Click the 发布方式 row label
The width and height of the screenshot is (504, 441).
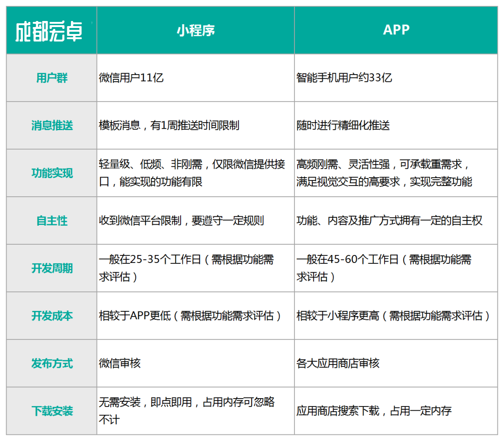pyautogui.click(x=51, y=363)
